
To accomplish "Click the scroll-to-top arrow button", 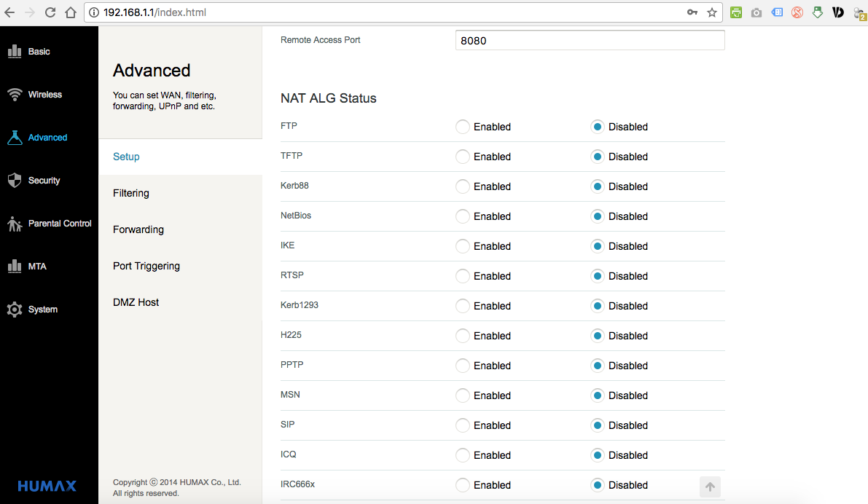I will coord(710,487).
